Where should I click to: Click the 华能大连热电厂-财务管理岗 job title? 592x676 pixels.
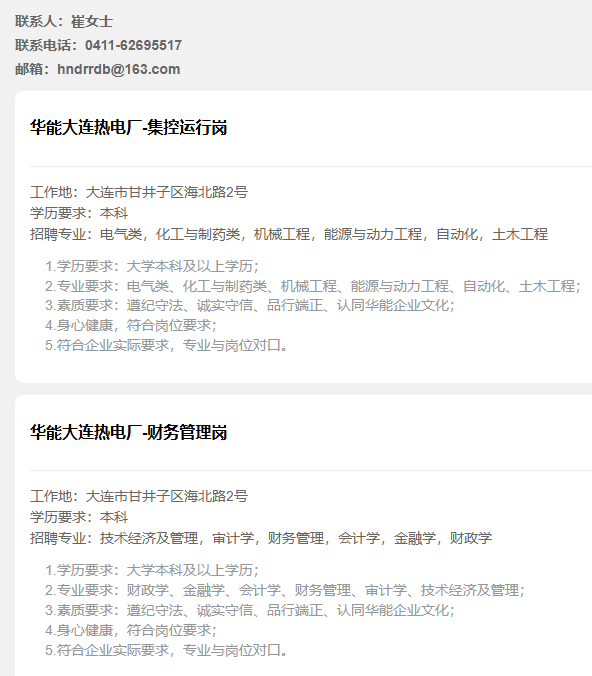tap(128, 432)
